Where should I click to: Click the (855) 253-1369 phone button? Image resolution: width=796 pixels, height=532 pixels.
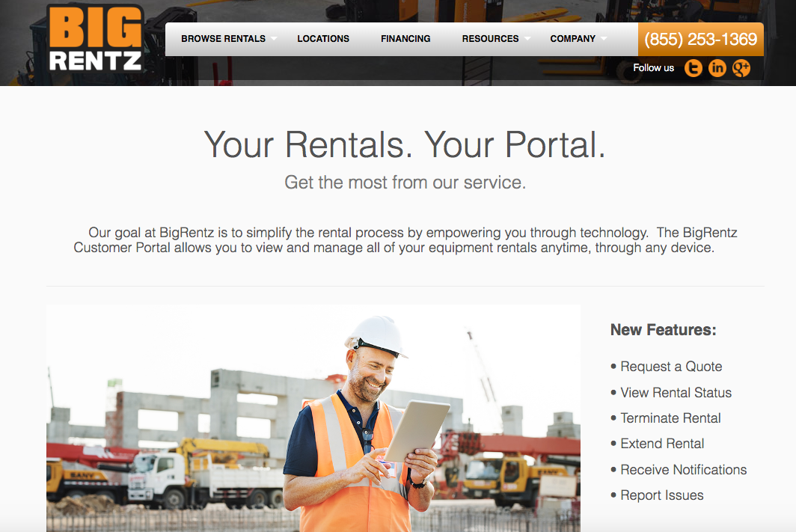pyautogui.click(x=700, y=39)
